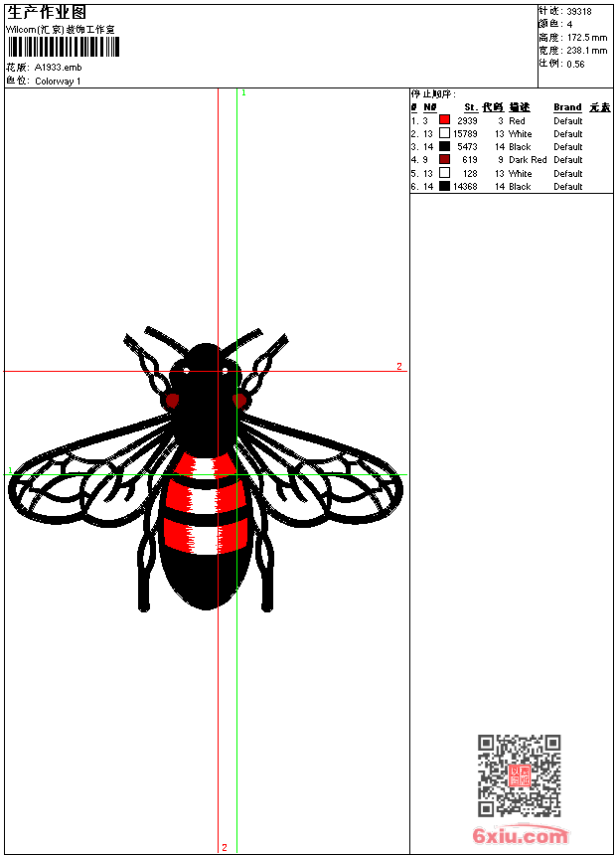Click the height value '172.5 mm'

586,38
